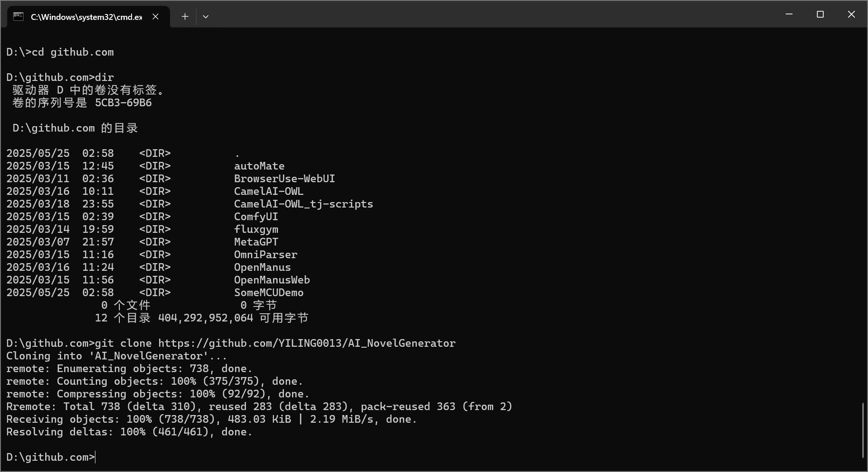The width and height of the screenshot is (868, 472).
Task: Click the terminal vertical scrollbar thumb
Action: [x=863, y=430]
